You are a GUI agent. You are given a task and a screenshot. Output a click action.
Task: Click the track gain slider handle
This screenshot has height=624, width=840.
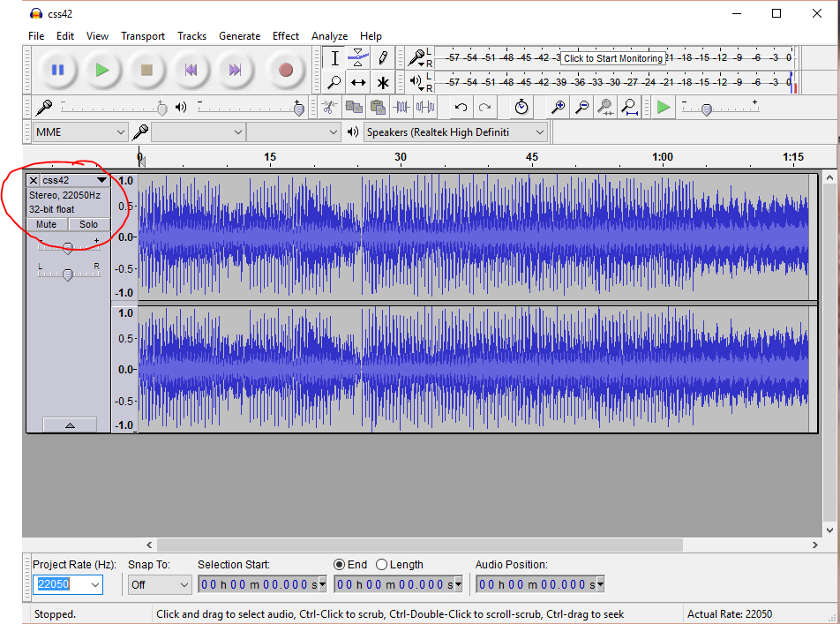point(67,248)
